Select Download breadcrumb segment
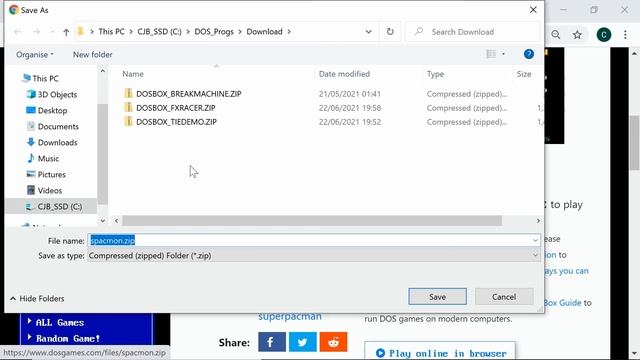The width and height of the screenshot is (640, 360). (264, 31)
